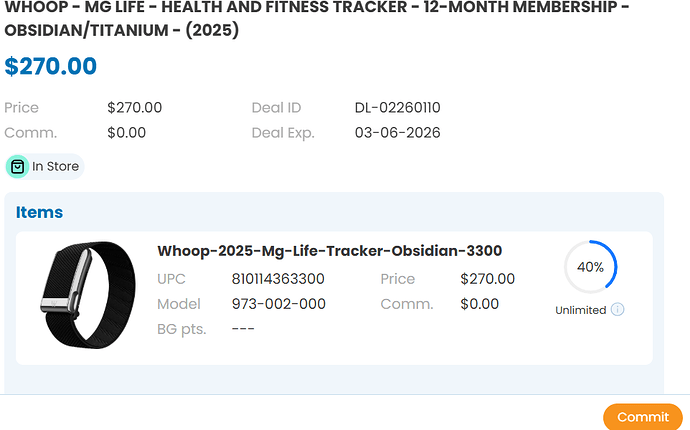Click the orange Commit button

click(642, 416)
